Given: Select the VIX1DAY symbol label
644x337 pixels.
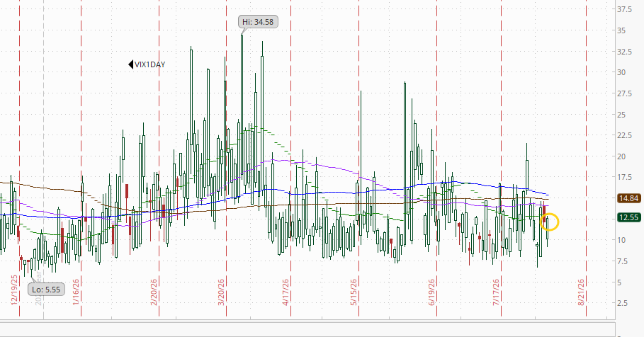Looking at the screenshot, I should point(150,64).
